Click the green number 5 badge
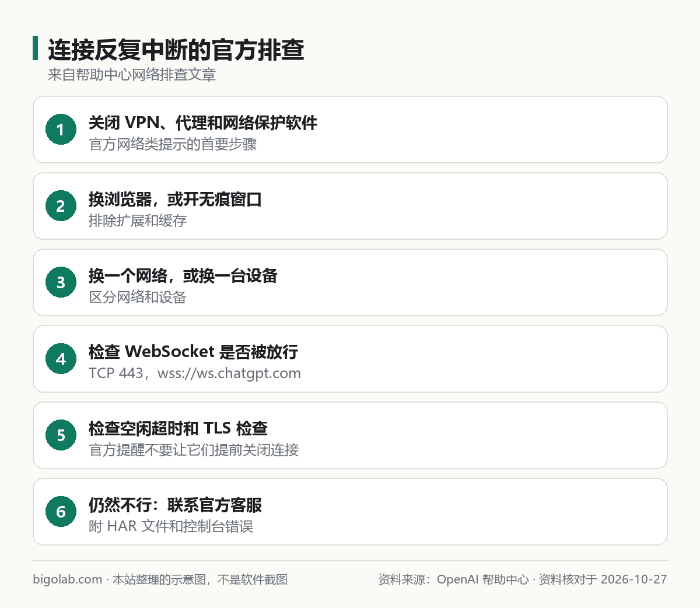This screenshot has height=608, width=700. pyautogui.click(x=61, y=435)
